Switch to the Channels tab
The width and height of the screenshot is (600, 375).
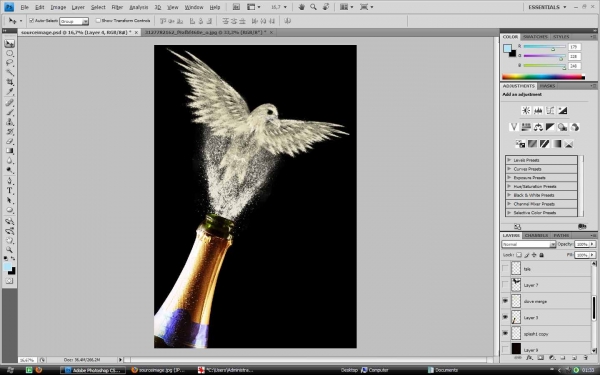coord(536,235)
